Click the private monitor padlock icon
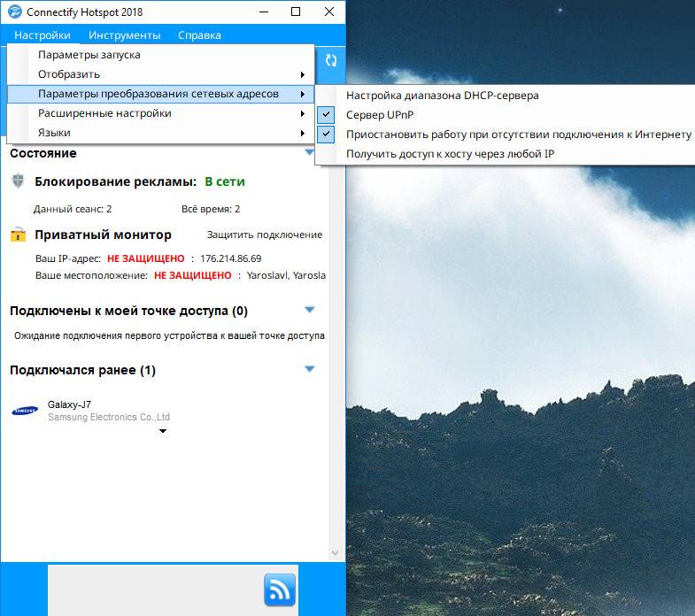This screenshot has height=616, width=695. point(19,235)
